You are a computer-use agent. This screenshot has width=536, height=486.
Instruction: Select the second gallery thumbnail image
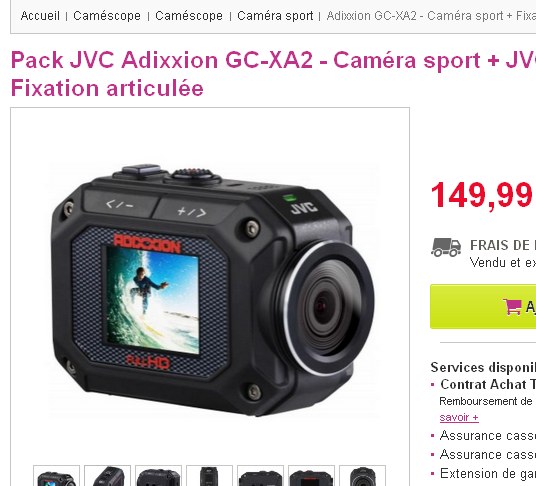(107, 475)
